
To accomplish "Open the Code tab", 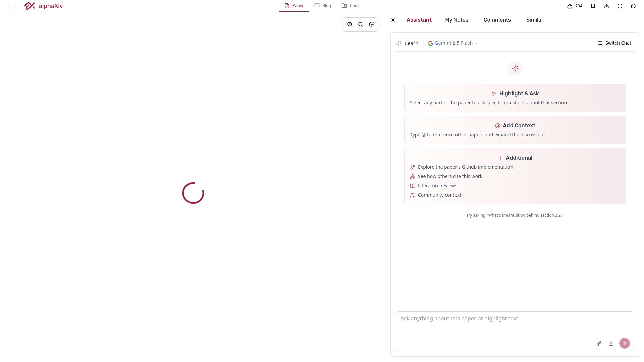I will [351, 6].
